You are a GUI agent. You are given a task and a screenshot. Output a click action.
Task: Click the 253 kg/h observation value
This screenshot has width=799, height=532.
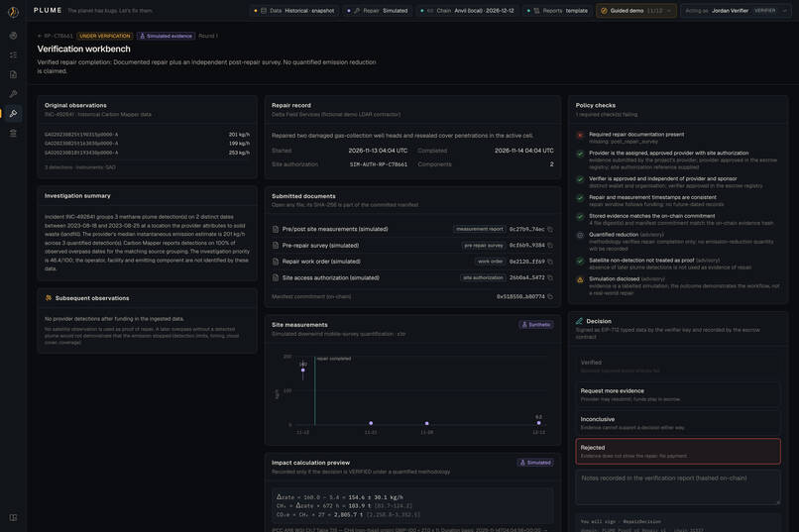click(x=239, y=153)
